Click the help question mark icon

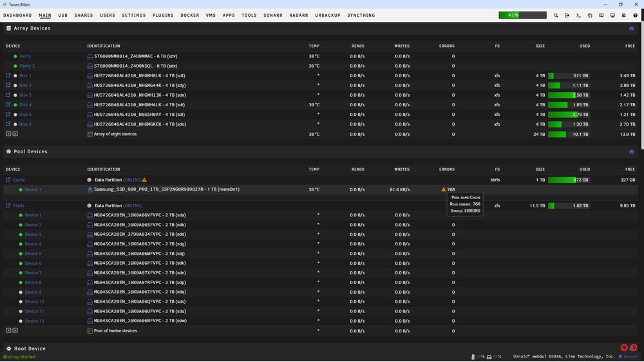point(636,15)
